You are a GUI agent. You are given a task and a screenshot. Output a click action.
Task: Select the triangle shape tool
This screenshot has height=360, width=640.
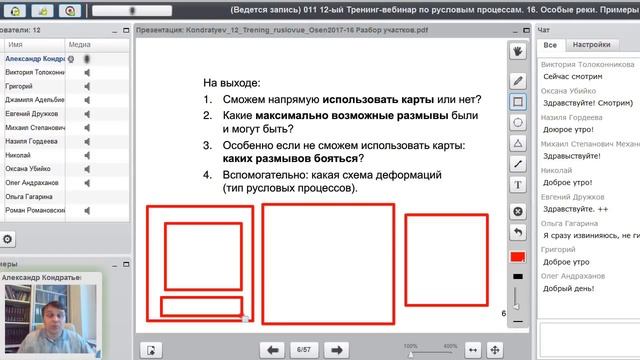(518, 143)
